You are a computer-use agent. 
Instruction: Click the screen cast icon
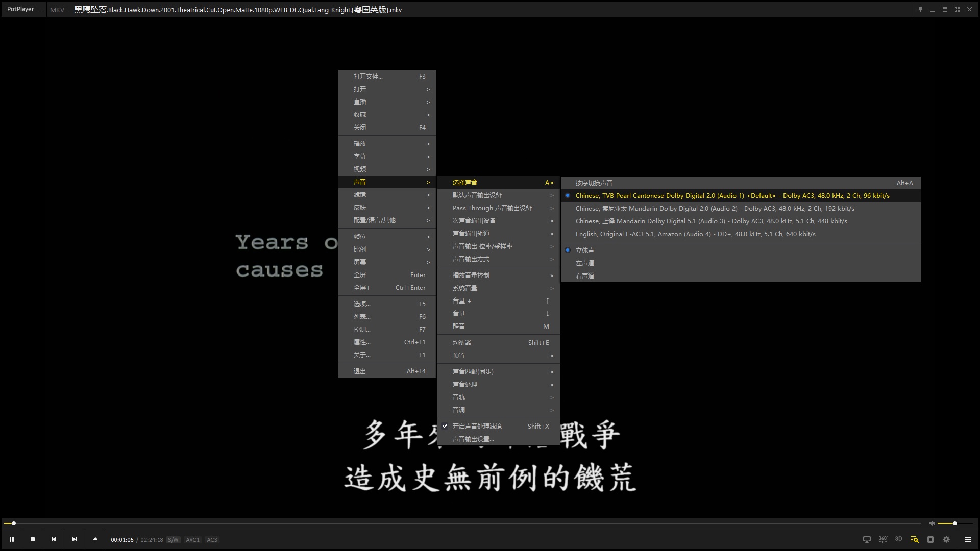866,539
